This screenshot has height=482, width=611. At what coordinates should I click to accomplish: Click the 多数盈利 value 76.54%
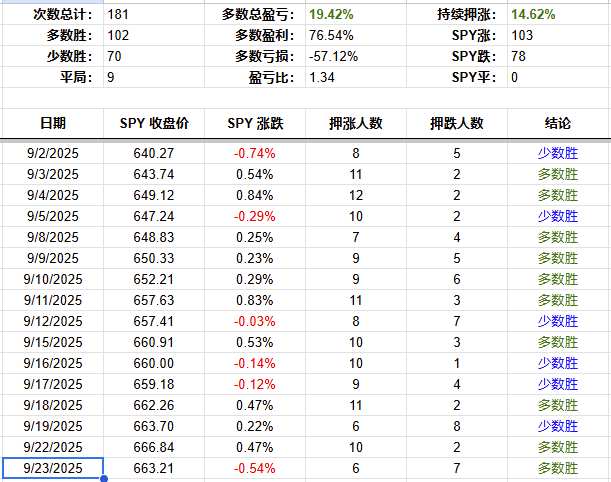[x=331, y=35]
